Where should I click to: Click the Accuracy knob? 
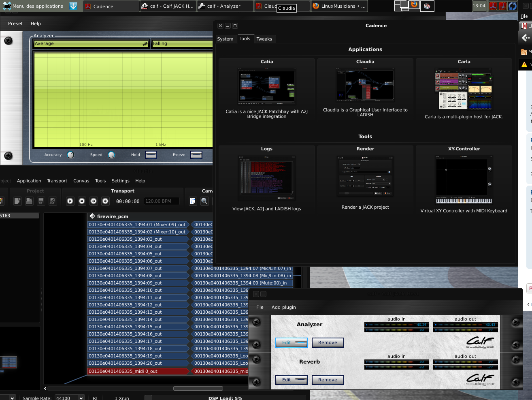[x=70, y=155]
